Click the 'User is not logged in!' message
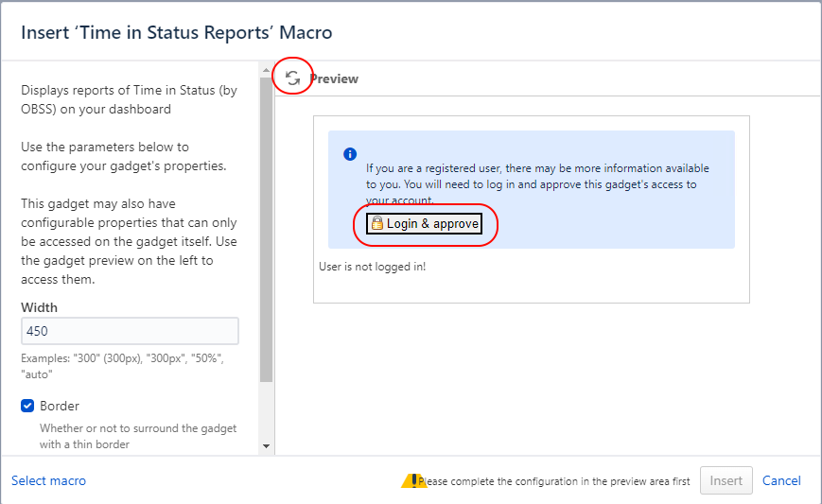The image size is (822, 504). click(x=372, y=267)
